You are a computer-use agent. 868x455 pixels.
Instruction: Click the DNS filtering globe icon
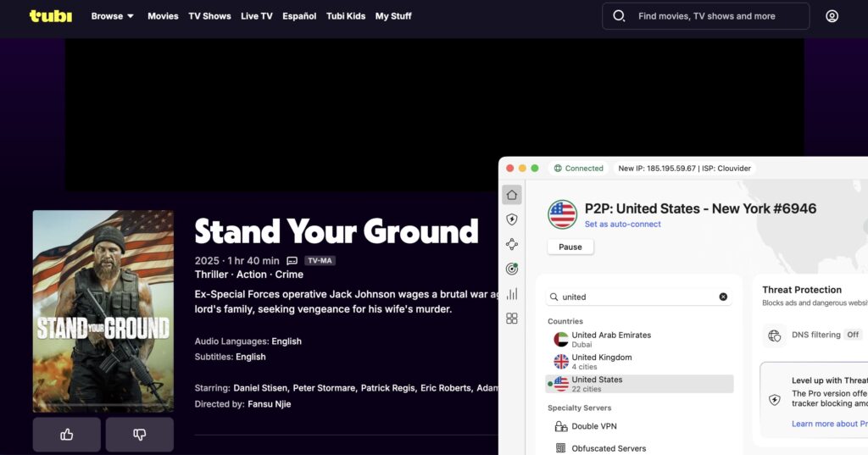775,336
